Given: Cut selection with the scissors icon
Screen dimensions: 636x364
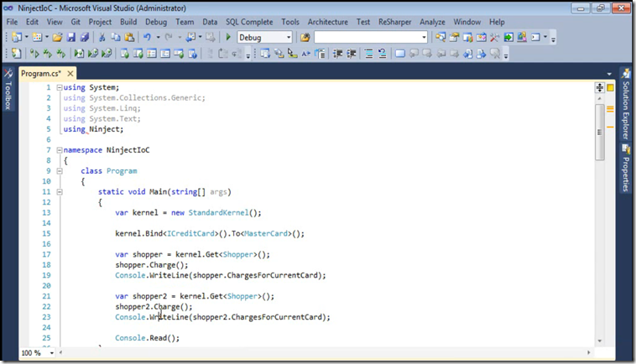Looking at the screenshot, I should pos(102,37).
